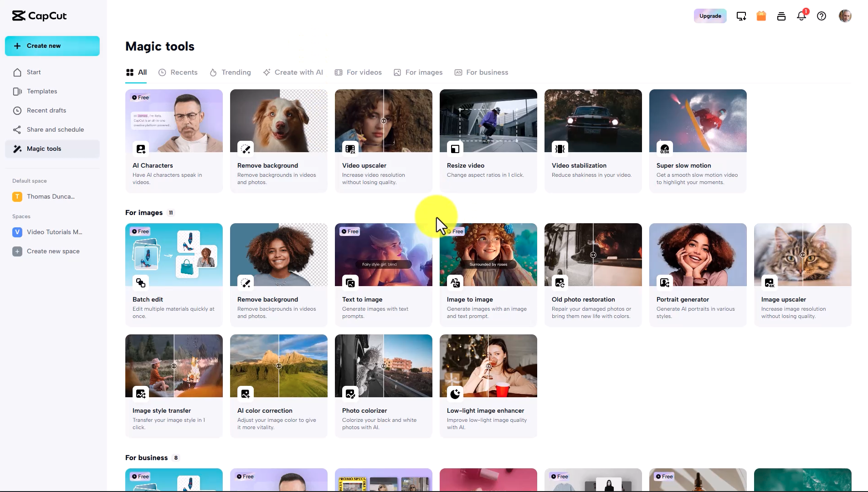Click the stacked layers storage icon
The height and width of the screenshot is (492, 868).
781,16
